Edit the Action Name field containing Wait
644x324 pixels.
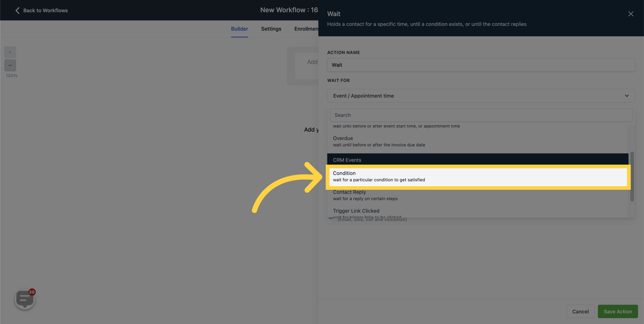pos(481,65)
